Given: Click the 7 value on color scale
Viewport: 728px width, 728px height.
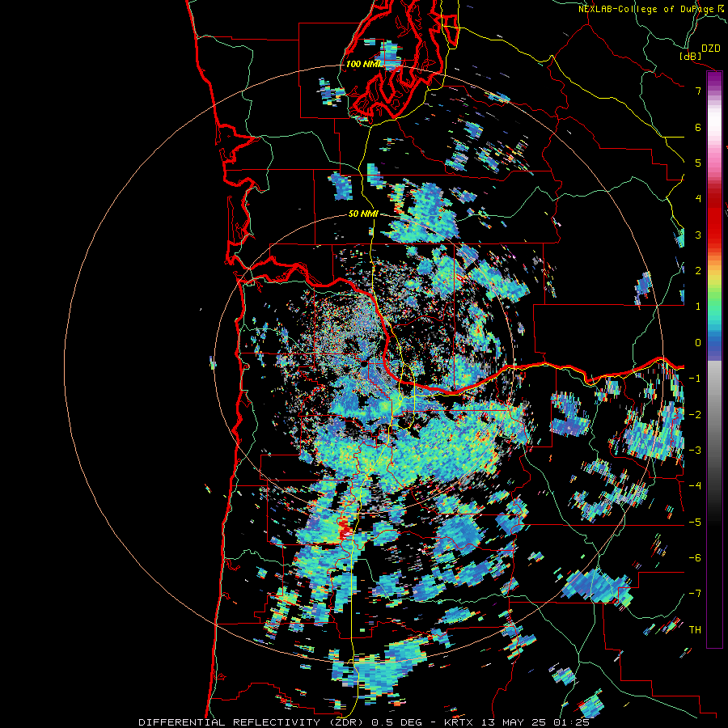Looking at the screenshot, I should pyautogui.click(x=697, y=91).
